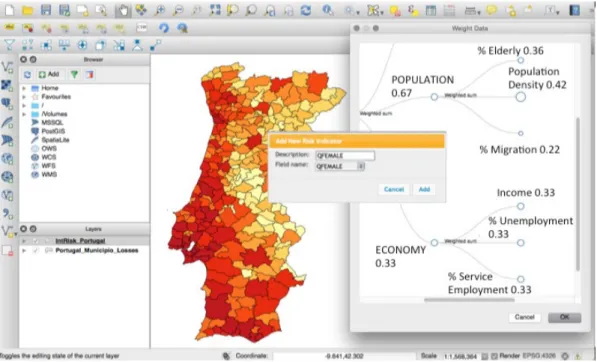Select the ECONOMY 0.33 node
Screen dimensions: 597x362
click(434, 242)
